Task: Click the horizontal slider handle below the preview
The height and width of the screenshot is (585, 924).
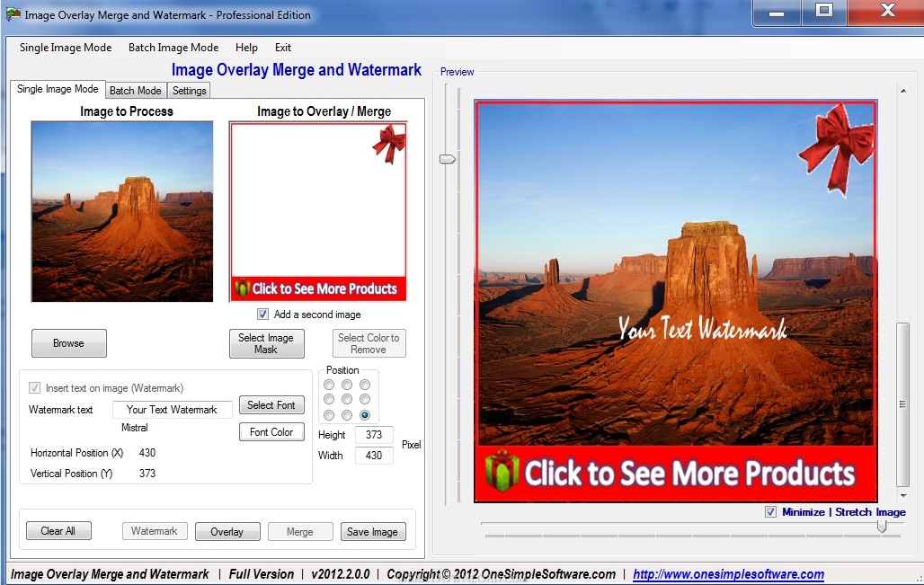Action: (x=882, y=526)
